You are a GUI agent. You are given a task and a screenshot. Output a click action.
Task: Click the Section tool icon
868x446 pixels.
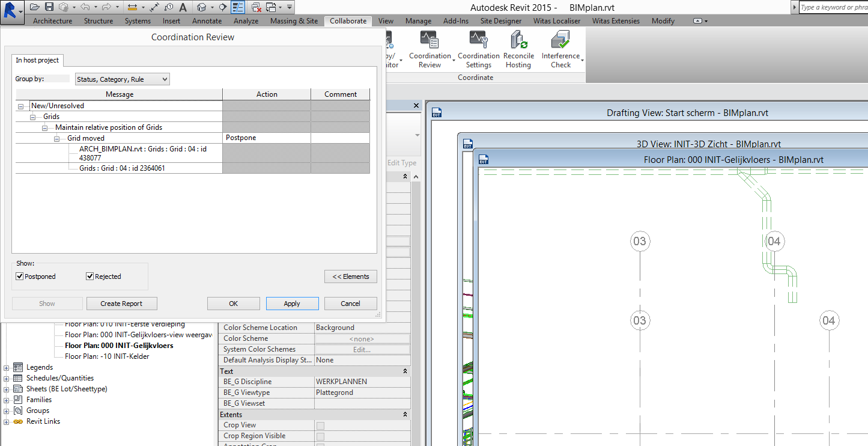tap(223, 7)
